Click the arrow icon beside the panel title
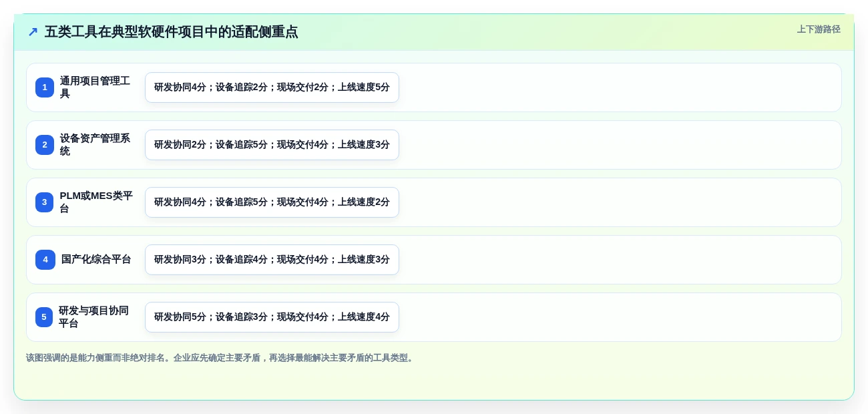Screen dimensions: 868x414 [33, 32]
